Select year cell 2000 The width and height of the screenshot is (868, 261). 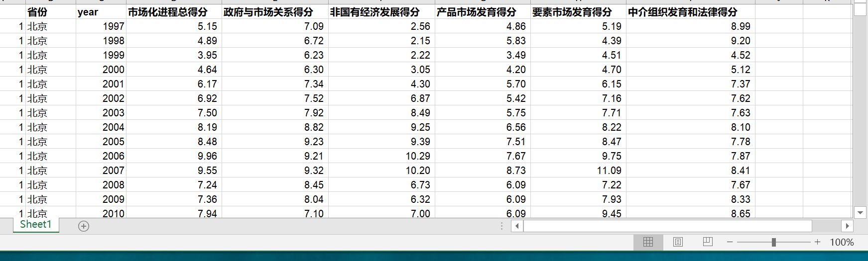pos(101,70)
